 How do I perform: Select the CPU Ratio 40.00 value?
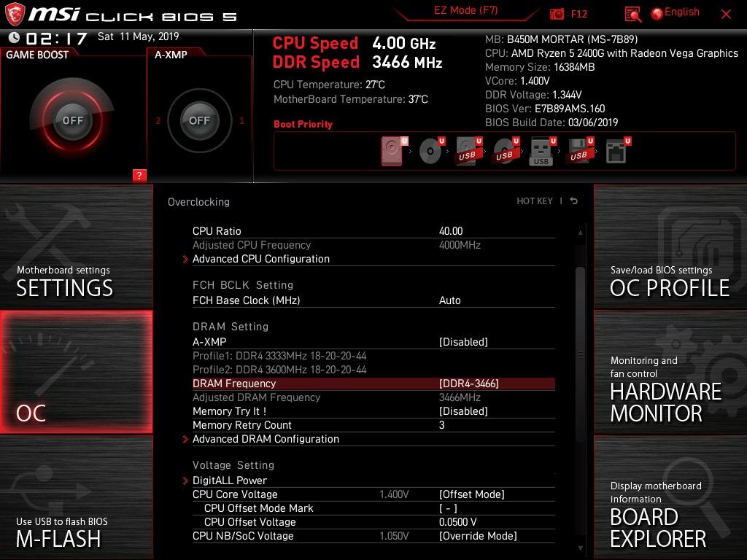[x=451, y=231]
